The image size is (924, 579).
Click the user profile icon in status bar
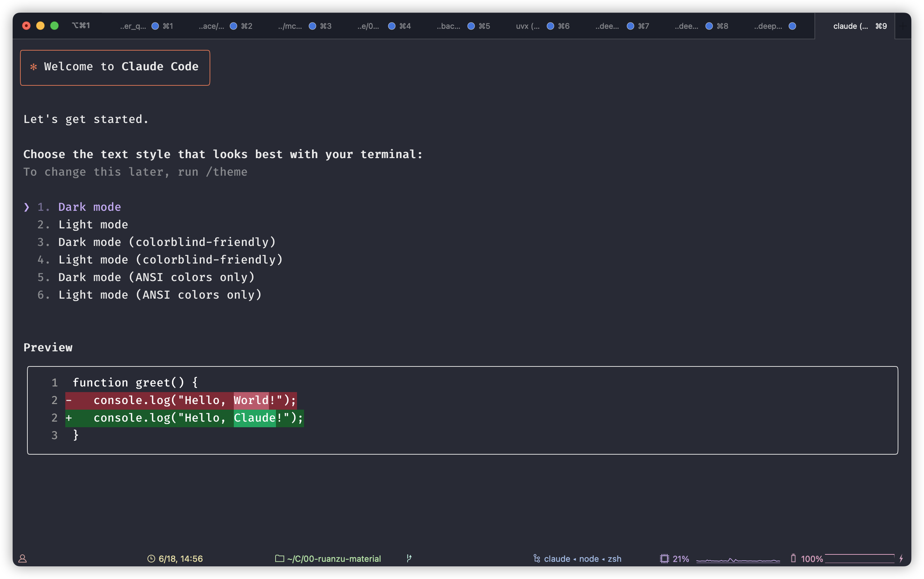tap(22, 559)
